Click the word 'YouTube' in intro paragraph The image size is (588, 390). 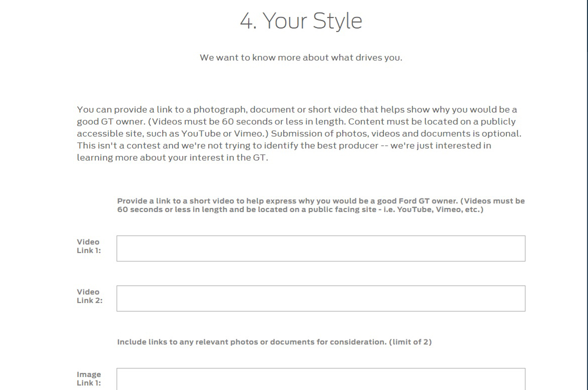point(201,134)
